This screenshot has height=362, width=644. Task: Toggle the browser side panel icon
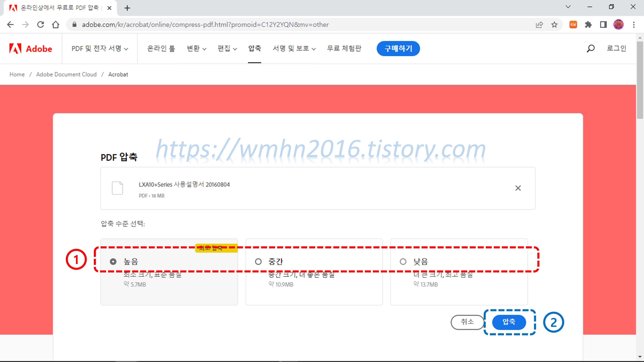603,25
